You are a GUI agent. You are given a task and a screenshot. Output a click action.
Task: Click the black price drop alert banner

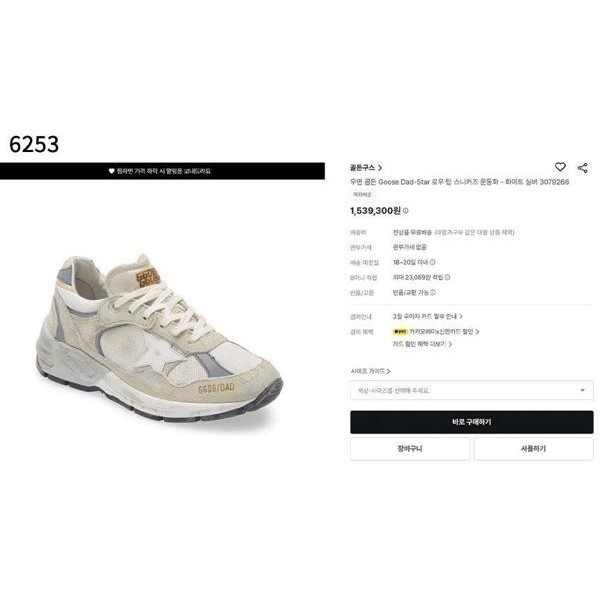point(162,171)
